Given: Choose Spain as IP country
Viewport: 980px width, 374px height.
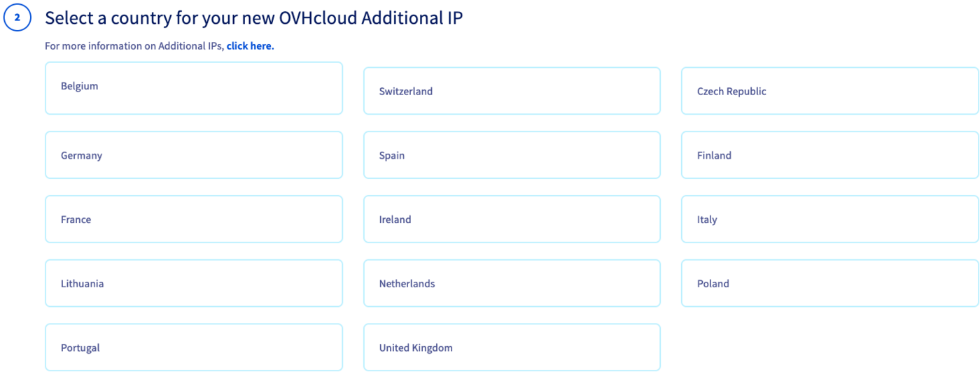Looking at the screenshot, I should (512, 155).
